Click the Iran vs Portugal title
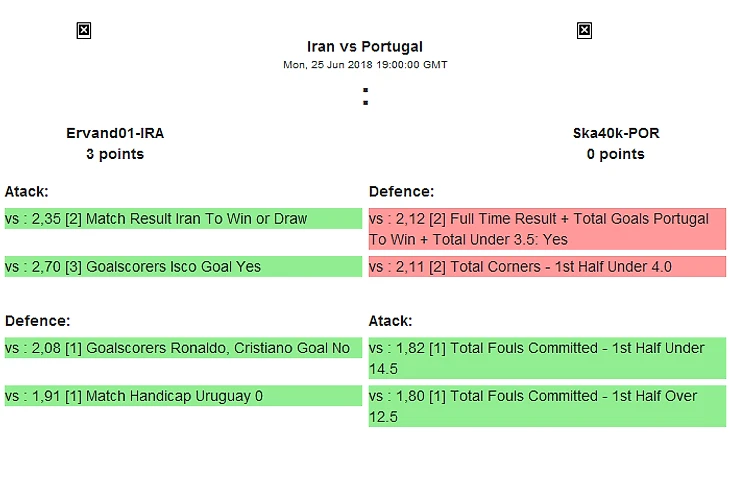This screenshot has height=480, width=730. (365, 46)
